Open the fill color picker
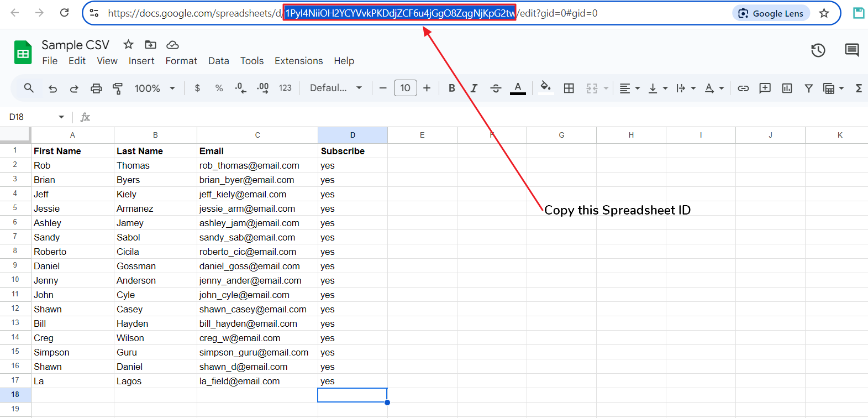Screen dimensions: 868x418 (545, 87)
